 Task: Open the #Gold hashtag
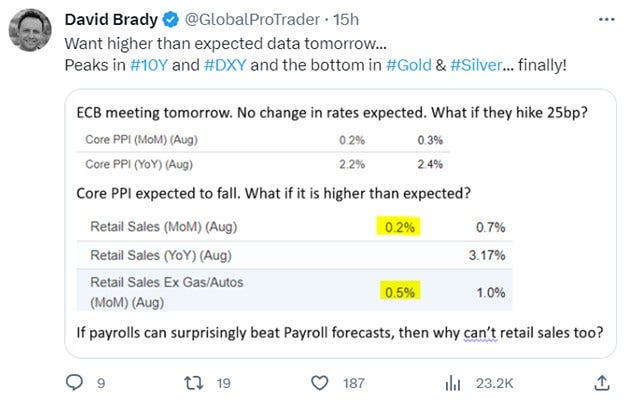(x=409, y=65)
